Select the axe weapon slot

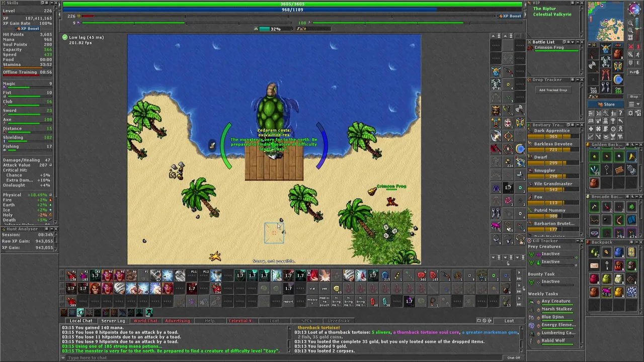594,66
